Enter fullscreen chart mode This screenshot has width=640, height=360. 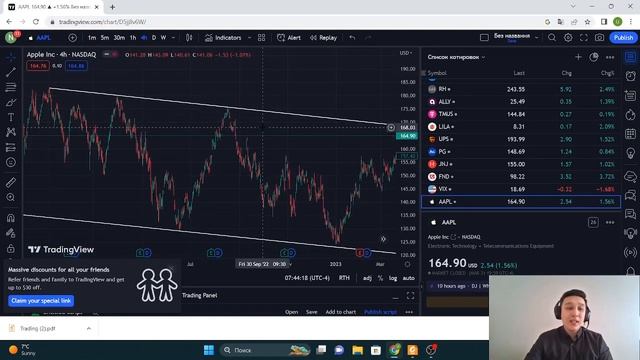pyautogui.click(x=584, y=38)
